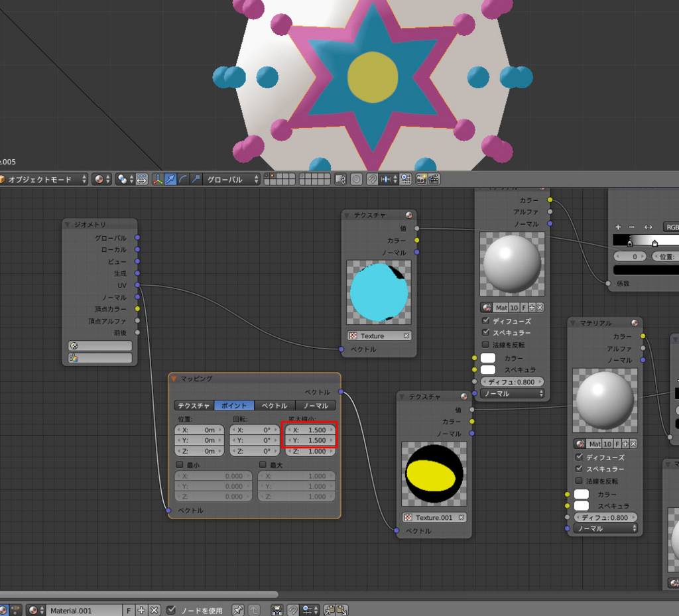Open white Color swatch in upper Material node

click(x=488, y=358)
